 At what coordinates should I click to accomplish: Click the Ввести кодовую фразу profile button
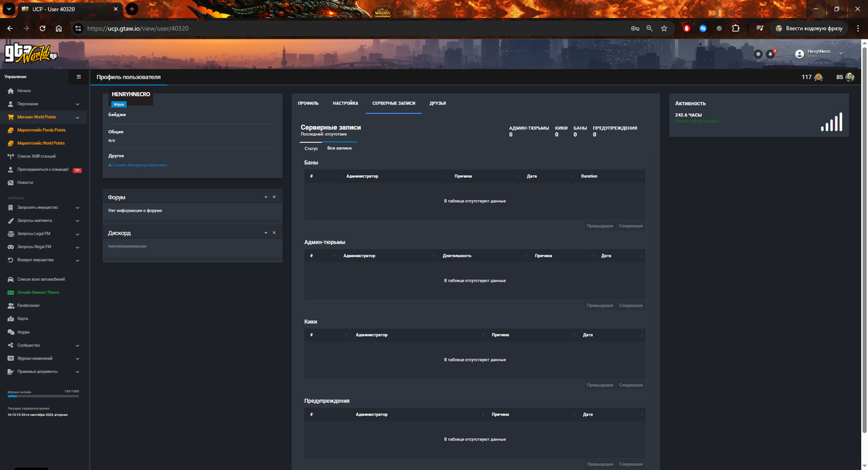(810, 28)
